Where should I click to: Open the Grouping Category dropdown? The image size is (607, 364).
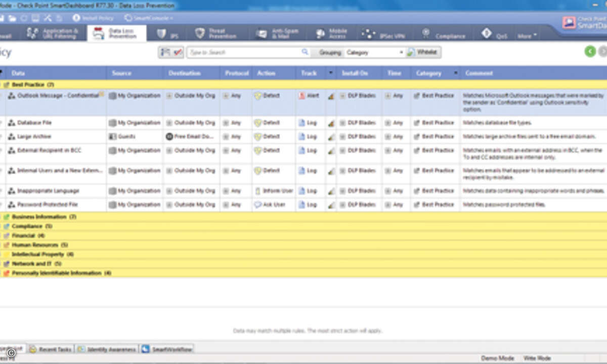[374, 52]
